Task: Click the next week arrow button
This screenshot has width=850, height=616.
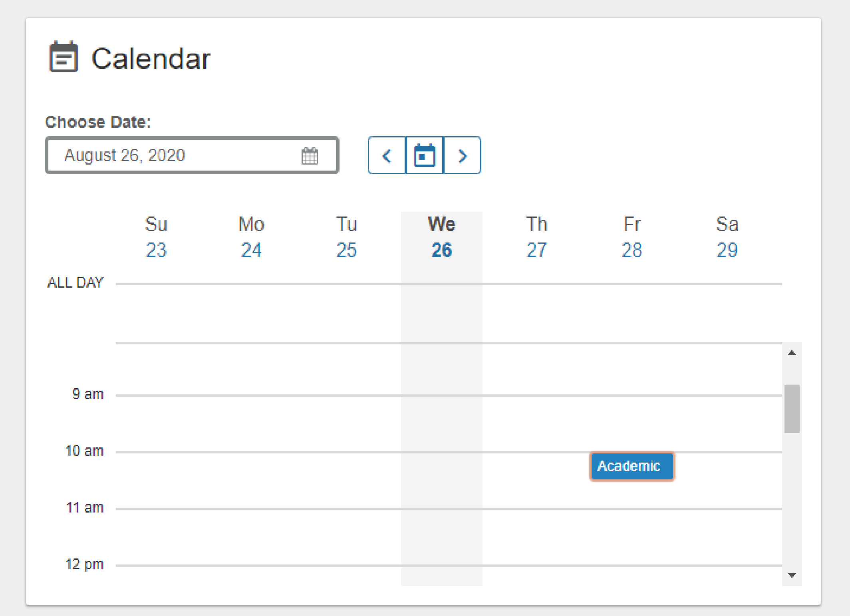Action: pyautogui.click(x=462, y=155)
